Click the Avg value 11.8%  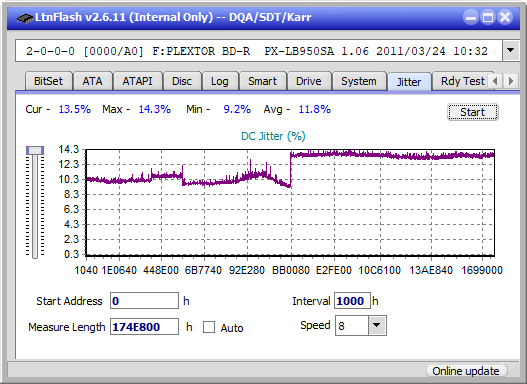pyautogui.click(x=315, y=109)
